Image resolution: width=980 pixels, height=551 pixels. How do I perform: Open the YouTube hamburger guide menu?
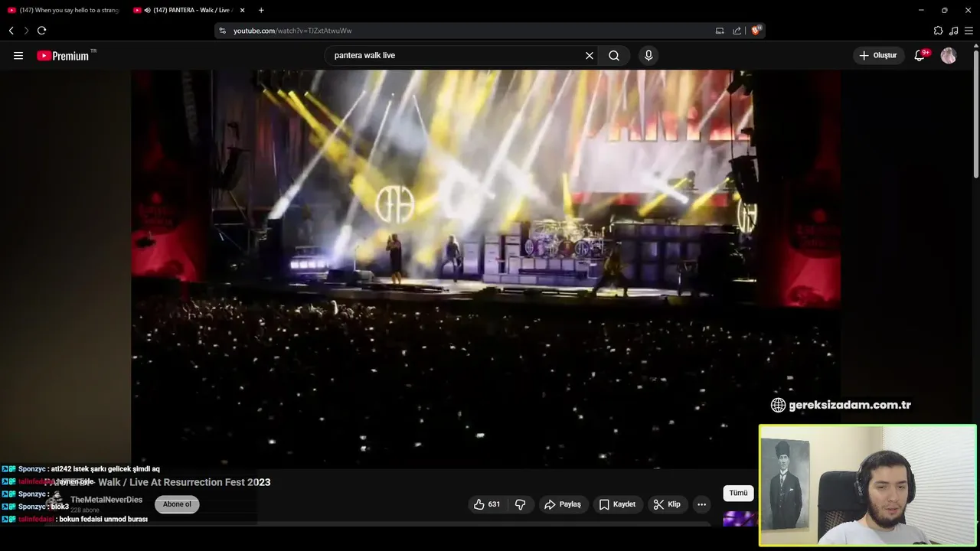click(x=18, y=55)
